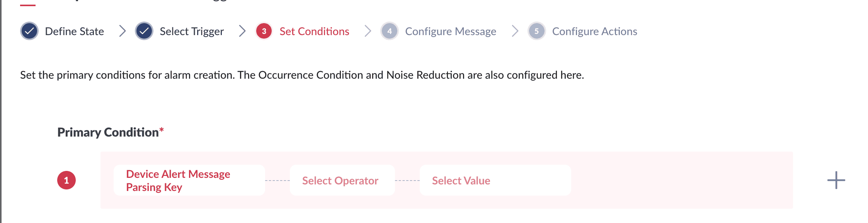868x223 pixels.
Task: Jump to Configure Message step
Action: click(450, 31)
